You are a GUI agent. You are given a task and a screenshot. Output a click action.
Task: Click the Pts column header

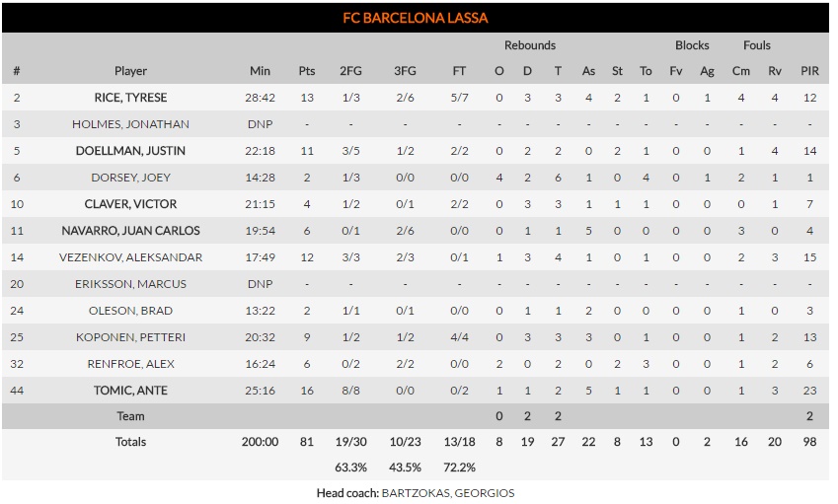point(307,71)
